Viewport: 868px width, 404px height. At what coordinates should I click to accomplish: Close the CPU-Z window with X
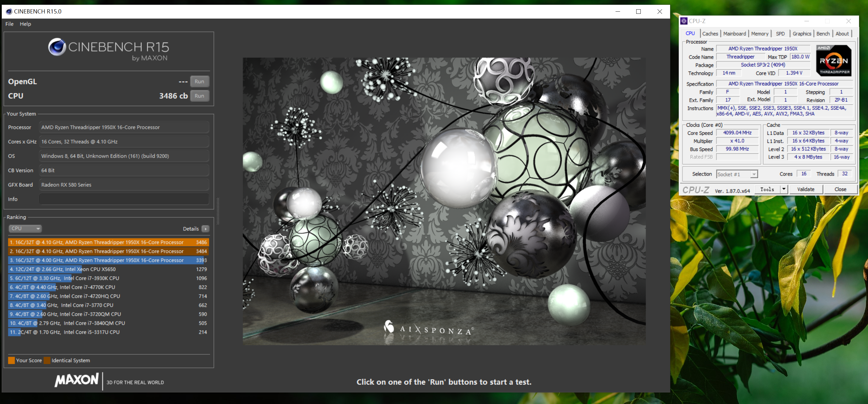click(x=849, y=21)
